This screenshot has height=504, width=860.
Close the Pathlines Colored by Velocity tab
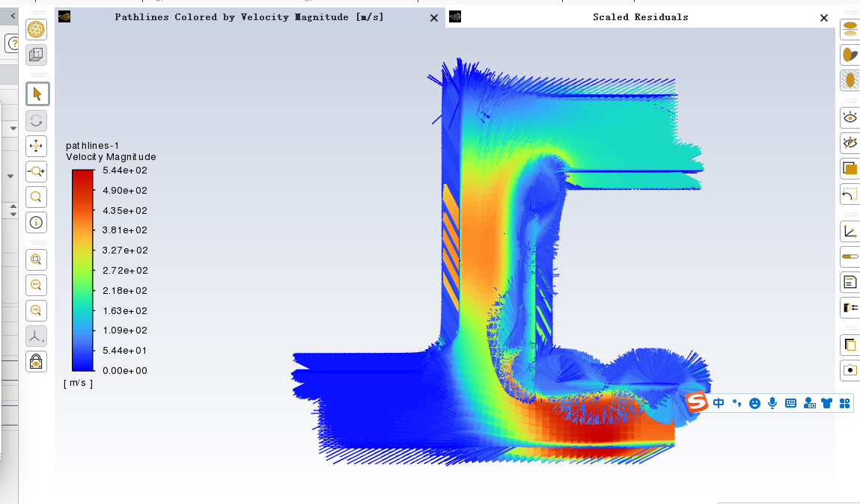tap(433, 18)
